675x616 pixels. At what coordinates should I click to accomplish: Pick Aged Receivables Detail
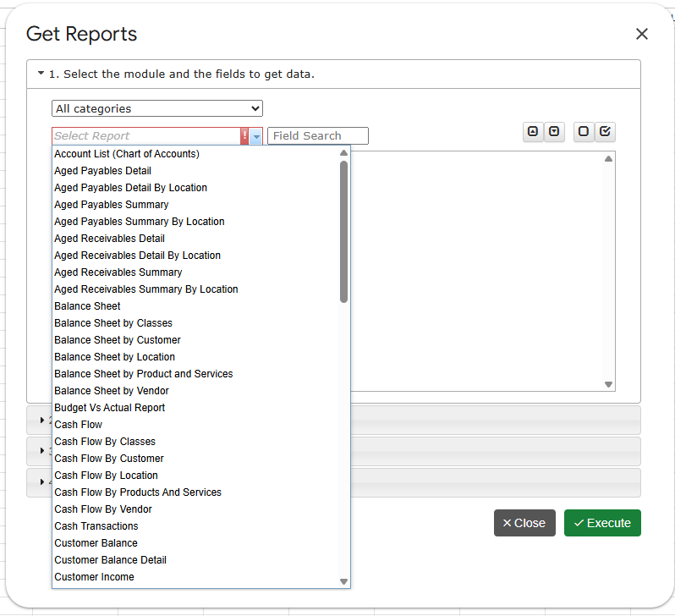point(196,239)
